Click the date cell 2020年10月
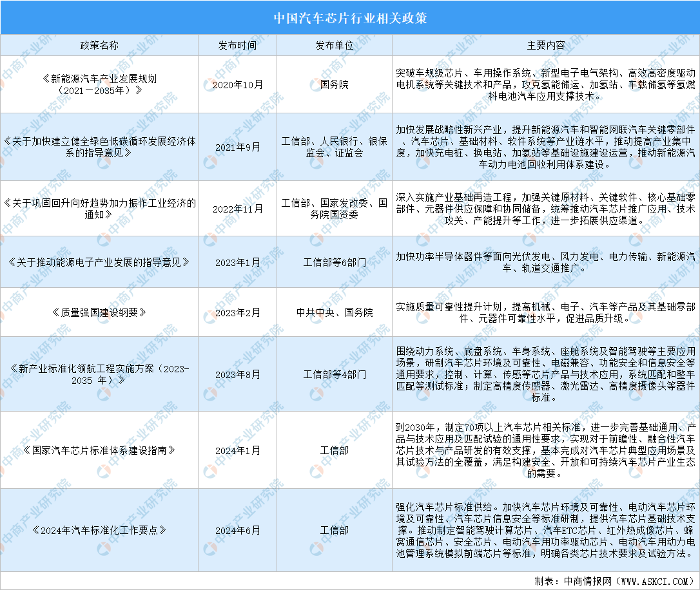This screenshot has width=700, height=590. coord(237,84)
